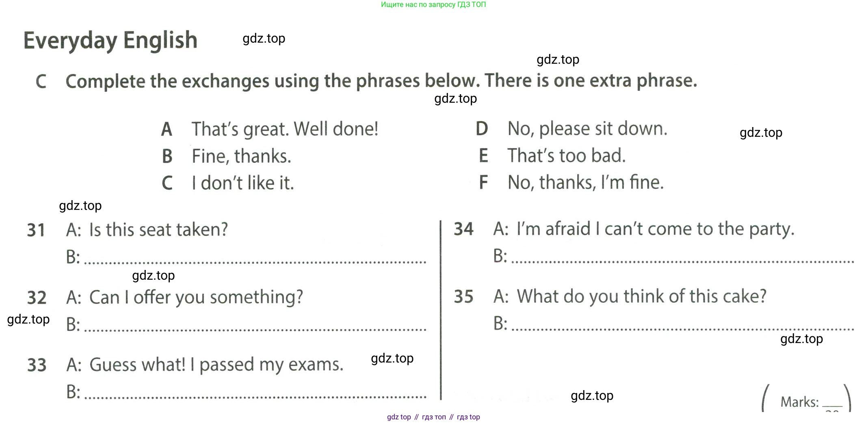The image size is (868, 423).
Task: Click the answer line for question 33
Action: pyautogui.click(x=255, y=395)
